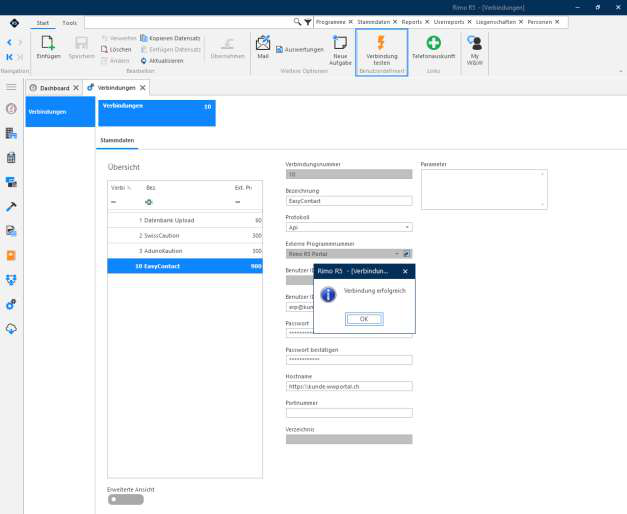
Task: Open the sidebar hamburger menu
Action: (x=11, y=87)
